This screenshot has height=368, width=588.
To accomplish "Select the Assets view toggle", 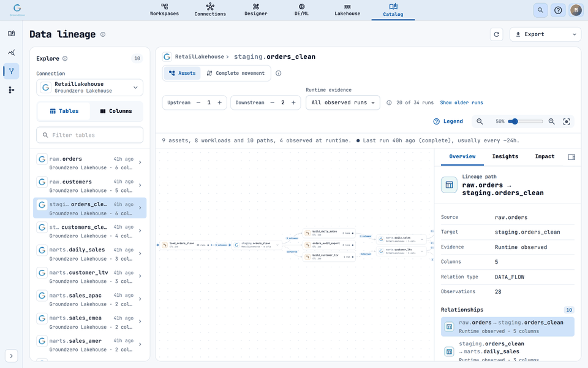I will pyautogui.click(x=183, y=73).
